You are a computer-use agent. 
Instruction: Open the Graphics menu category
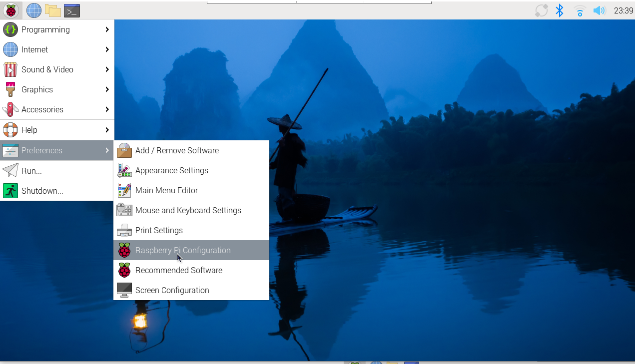(57, 89)
